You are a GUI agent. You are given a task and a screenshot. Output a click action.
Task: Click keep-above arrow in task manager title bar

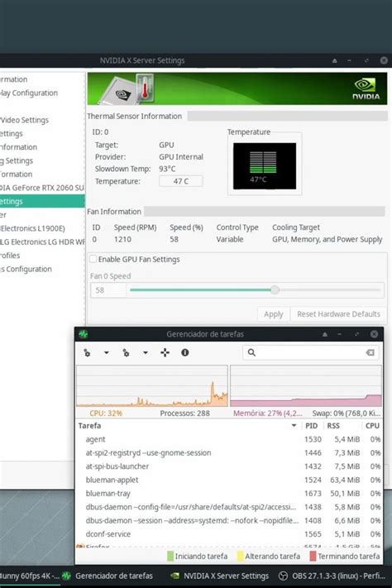pos(325,334)
